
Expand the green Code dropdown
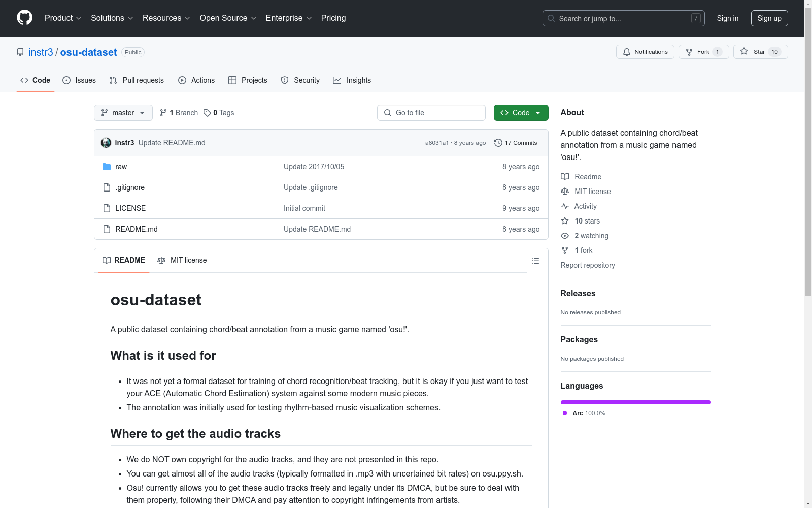tap(521, 113)
